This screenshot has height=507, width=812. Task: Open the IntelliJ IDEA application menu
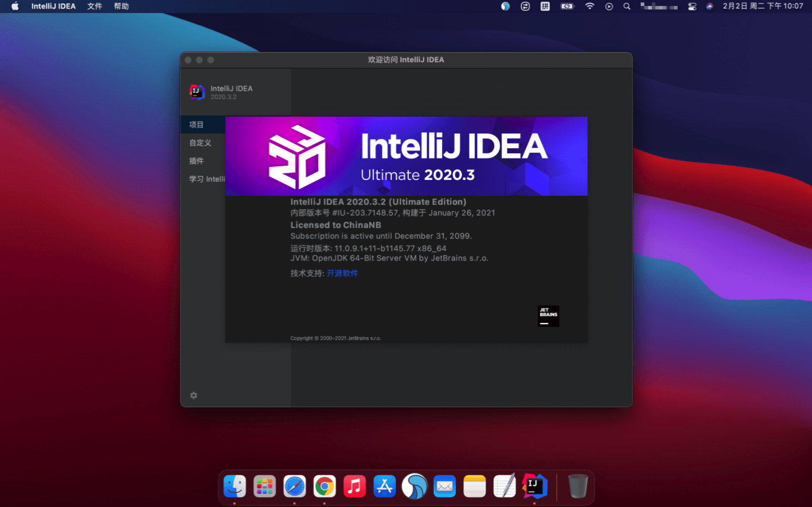(x=53, y=6)
